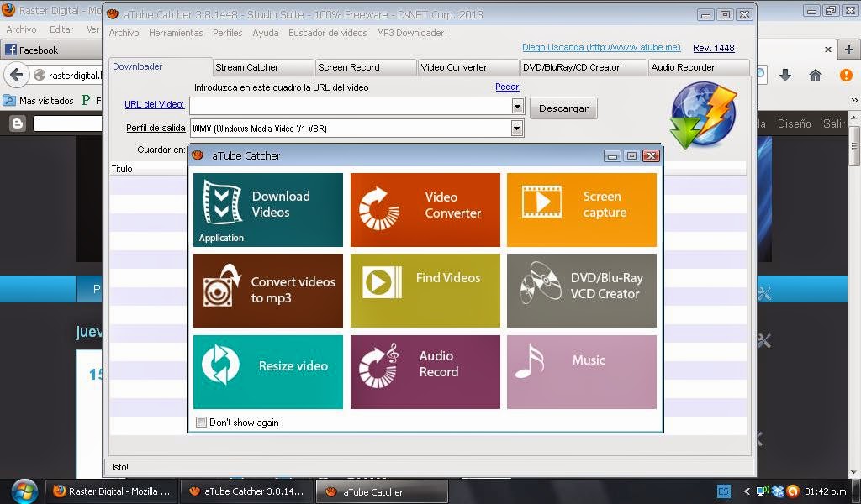Open Convert videos to mp3 tile
The width and height of the screenshot is (861, 504).
tap(268, 290)
